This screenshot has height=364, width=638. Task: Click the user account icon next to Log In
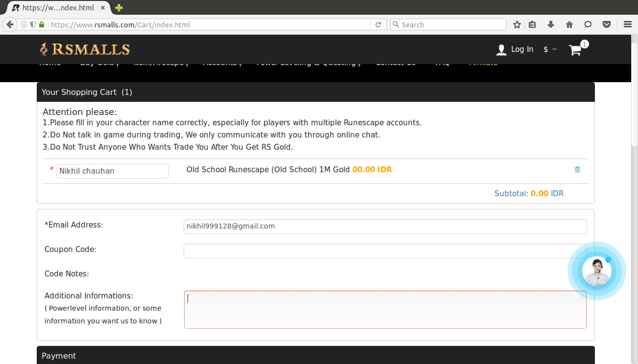pos(501,49)
